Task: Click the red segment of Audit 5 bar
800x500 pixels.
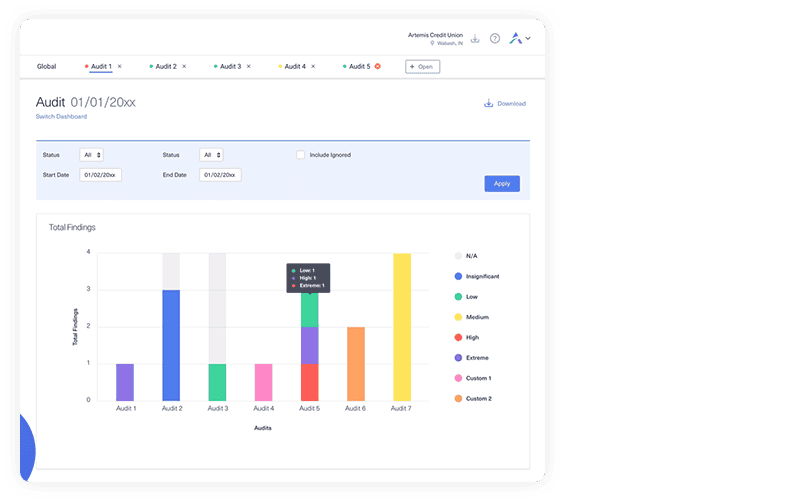Action: 310,382
